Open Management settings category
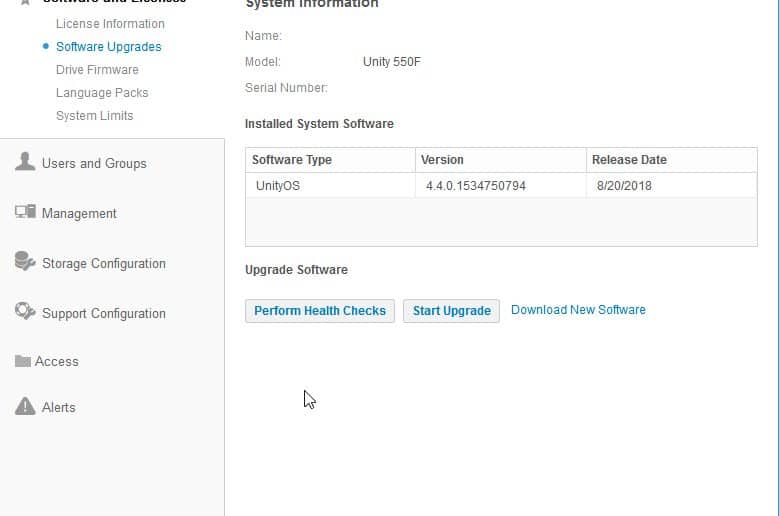The width and height of the screenshot is (780, 516). (79, 213)
